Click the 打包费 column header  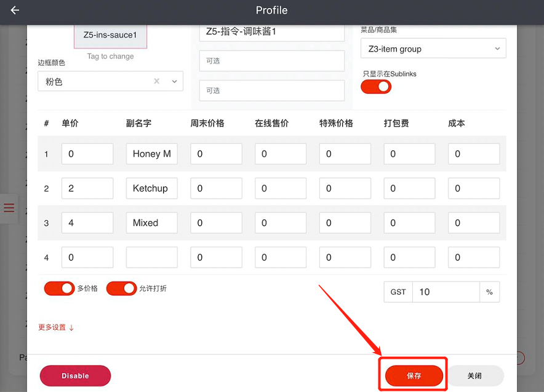[396, 123]
